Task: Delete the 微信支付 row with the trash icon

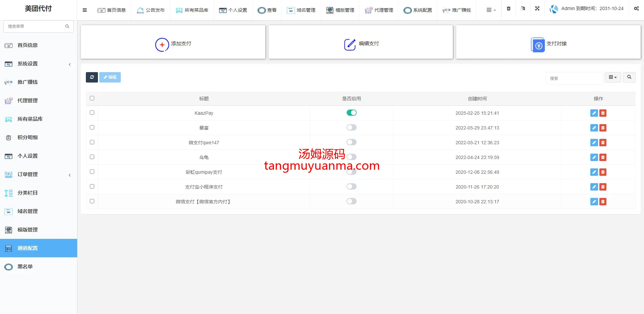Action: click(x=603, y=202)
